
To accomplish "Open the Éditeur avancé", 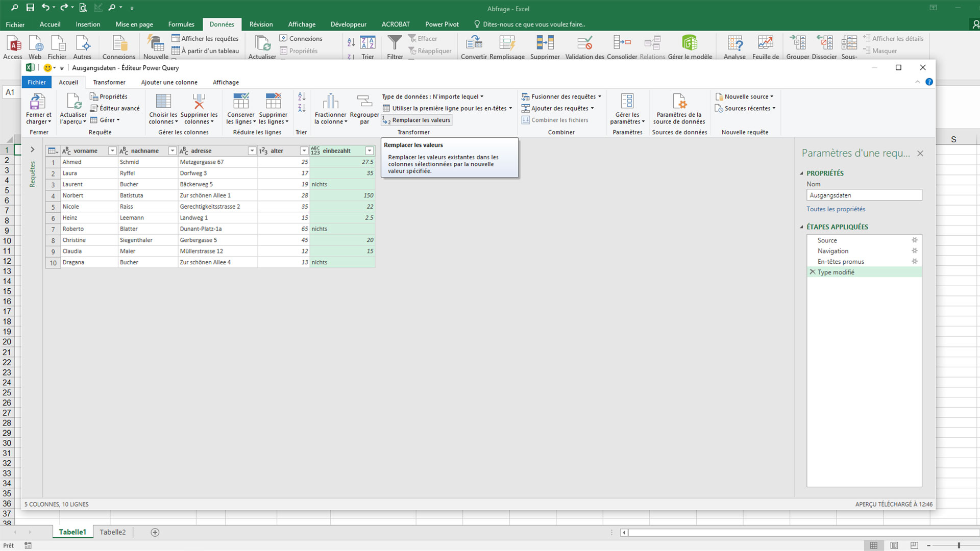I will pyautogui.click(x=115, y=108).
